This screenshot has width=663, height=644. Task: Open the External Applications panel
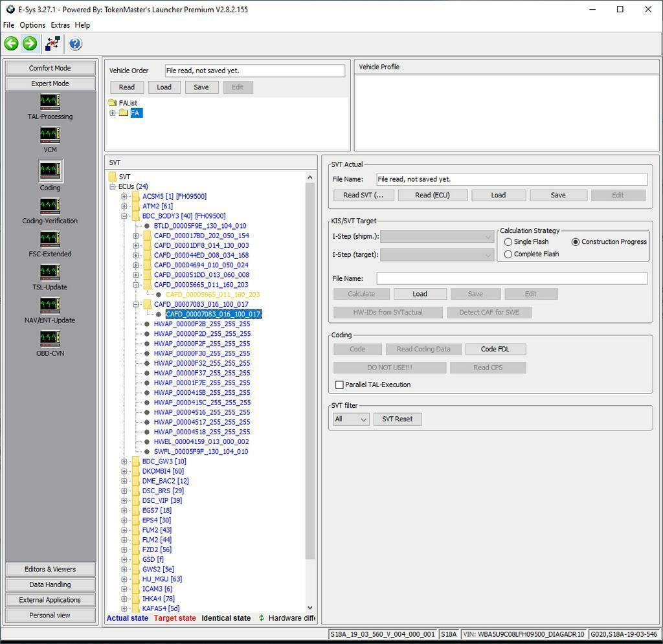50,600
